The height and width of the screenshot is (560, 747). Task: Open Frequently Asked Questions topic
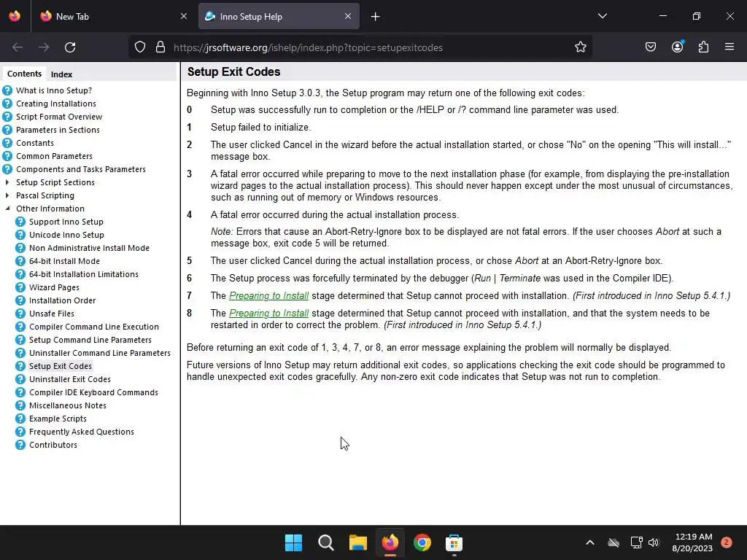tap(82, 432)
